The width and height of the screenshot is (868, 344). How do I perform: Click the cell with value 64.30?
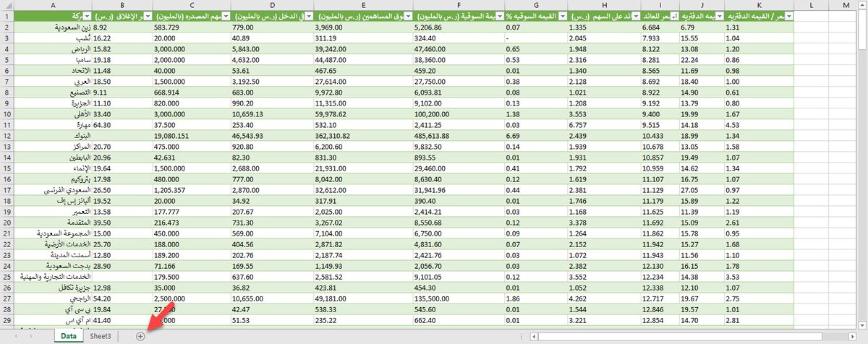click(x=122, y=124)
